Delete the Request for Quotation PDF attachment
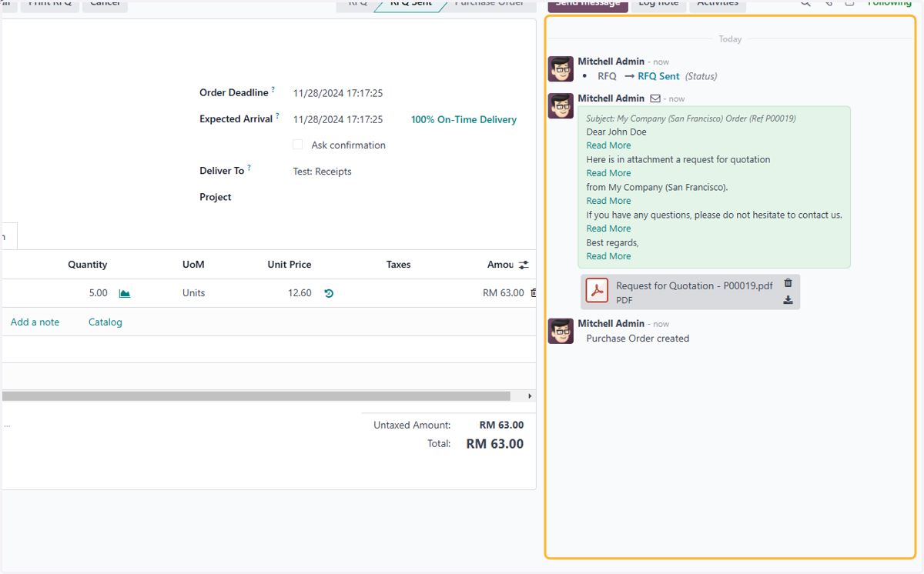This screenshot has width=924, height=574. pos(788,284)
